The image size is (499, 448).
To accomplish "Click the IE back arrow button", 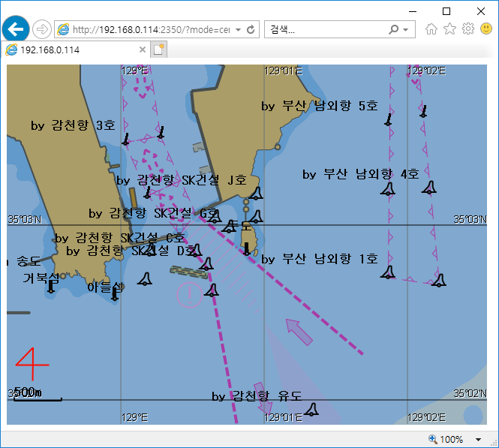I will [x=15, y=29].
